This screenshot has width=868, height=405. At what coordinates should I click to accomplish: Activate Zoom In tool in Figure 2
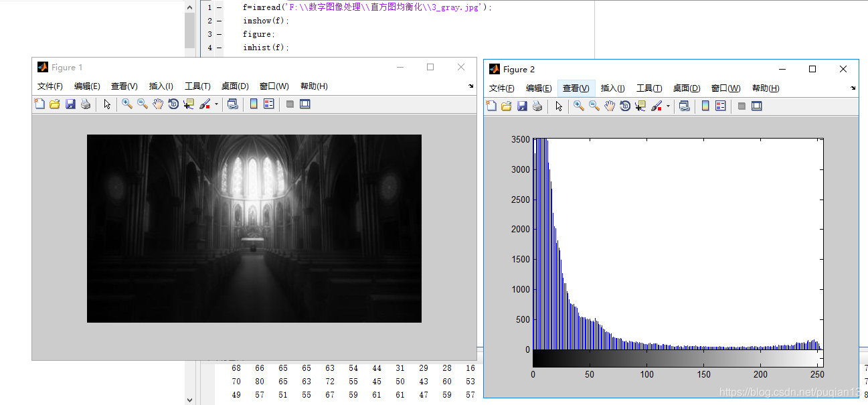tap(579, 106)
